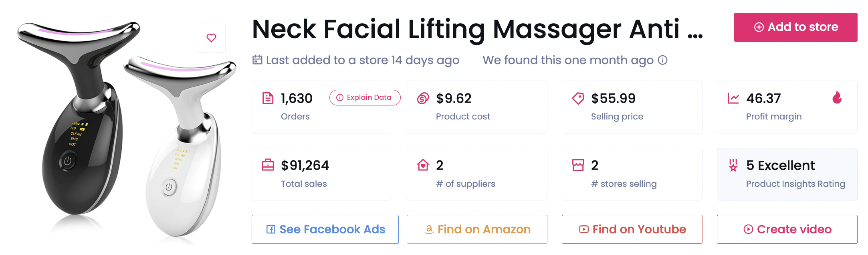Open Find on Youtube
This screenshot has width=868, height=255.
pos(632,229)
